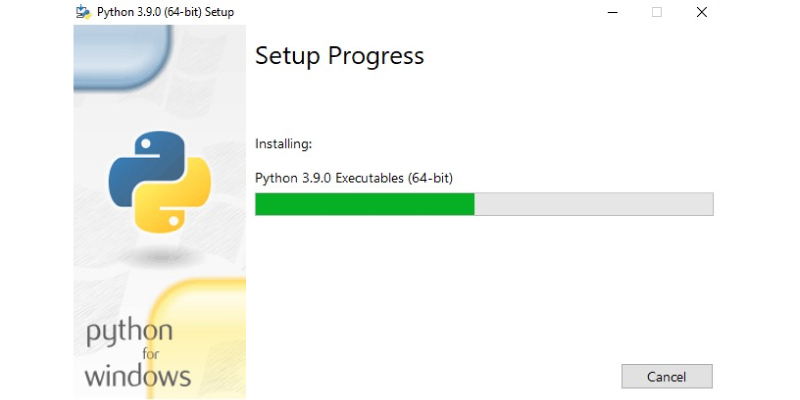Select the Setup Progress heading
Image resolution: width=800 pixels, height=400 pixels.
[x=339, y=56]
